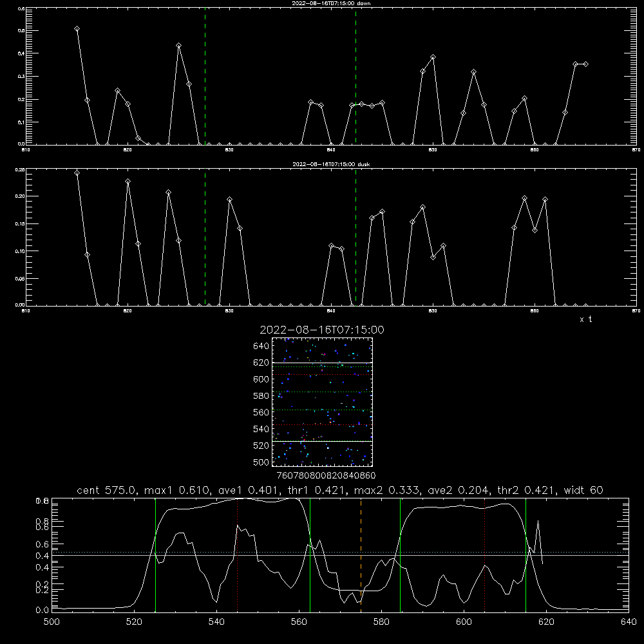Click the green vertical line at 615 in bottom plot

[526, 555]
